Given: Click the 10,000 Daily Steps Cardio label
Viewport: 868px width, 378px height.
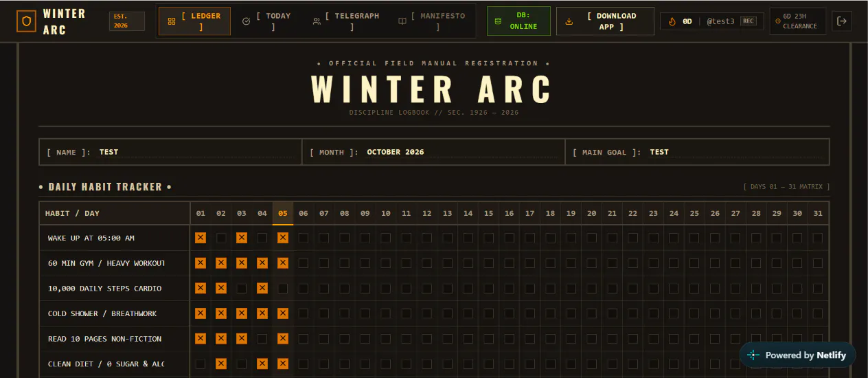Looking at the screenshot, I should [105, 289].
